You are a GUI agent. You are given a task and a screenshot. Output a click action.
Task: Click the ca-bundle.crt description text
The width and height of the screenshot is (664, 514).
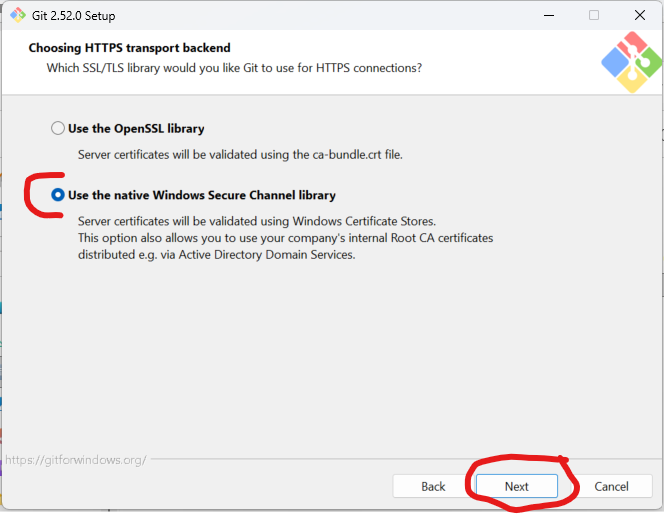pyautogui.click(x=240, y=155)
